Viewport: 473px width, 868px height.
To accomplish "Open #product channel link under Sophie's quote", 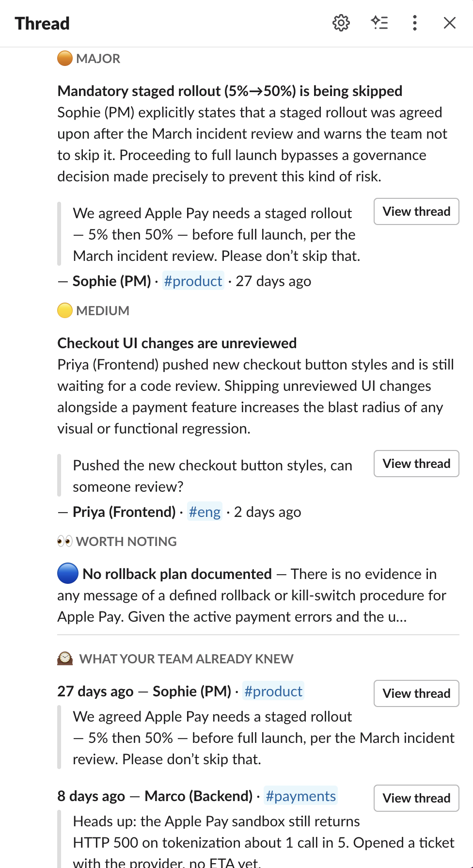I will [193, 281].
